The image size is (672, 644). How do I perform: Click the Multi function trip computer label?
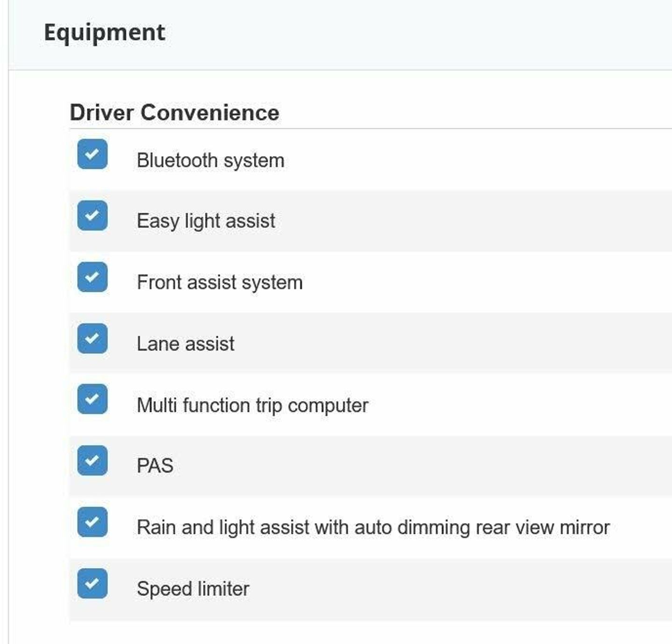(252, 405)
